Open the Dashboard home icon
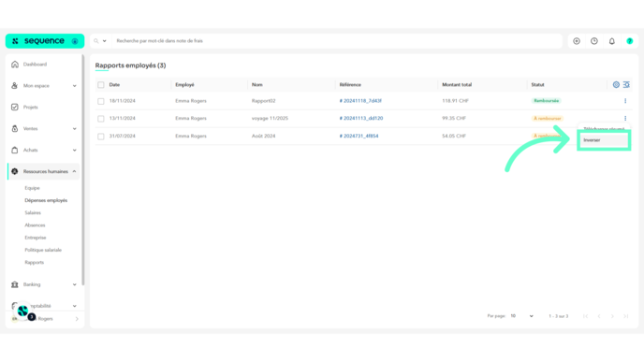Image resolution: width=644 pixels, height=362 pixels. click(x=15, y=65)
